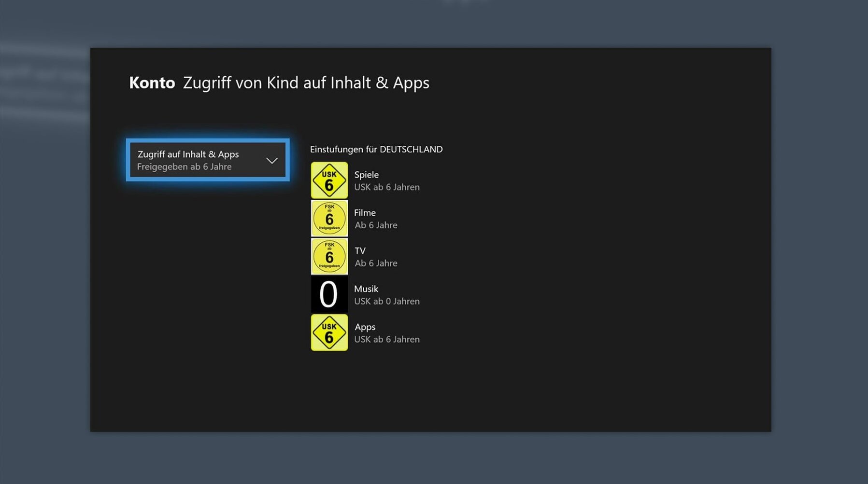Click the USK 6 icon beside Spiele
Image resolution: width=868 pixels, height=484 pixels.
point(329,180)
